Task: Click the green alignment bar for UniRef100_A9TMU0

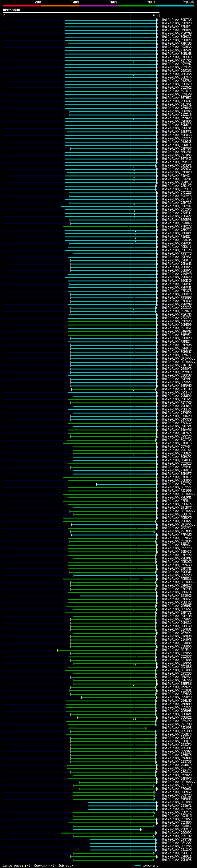Action: pyautogui.click(x=113, y=531)
